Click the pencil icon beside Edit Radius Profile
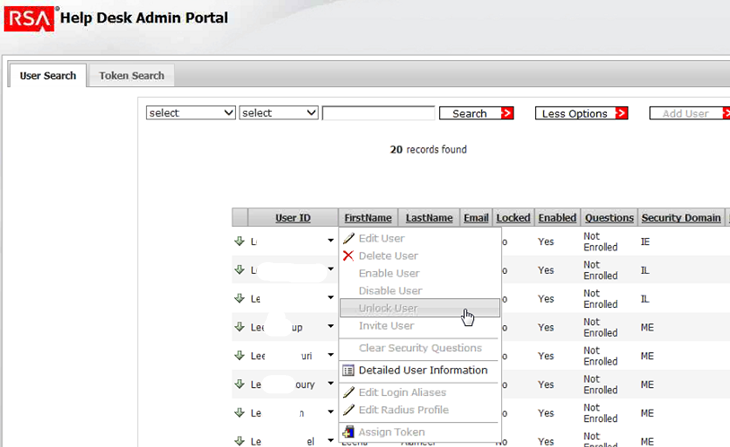 pyautogui.click(x=348, y=410)
